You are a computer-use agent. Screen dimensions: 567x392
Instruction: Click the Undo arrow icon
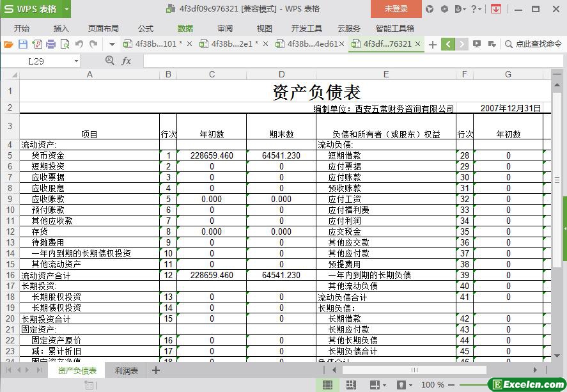click(x=79, y=44)
